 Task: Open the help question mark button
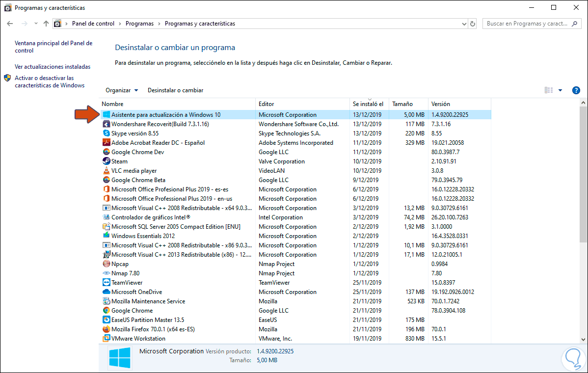576,90
